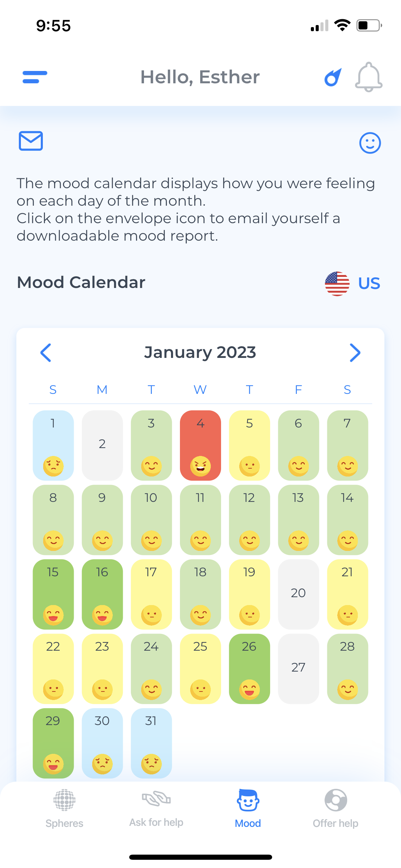The height and width of the screenshot is (868, 401).
Task: Choose day 20 with no mood entry
Action: 298,594
